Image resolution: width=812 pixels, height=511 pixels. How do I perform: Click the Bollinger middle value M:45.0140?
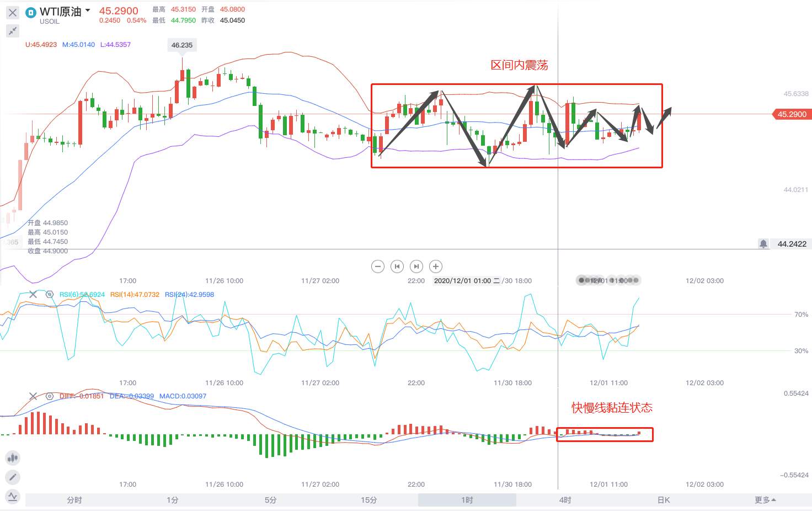78,45
